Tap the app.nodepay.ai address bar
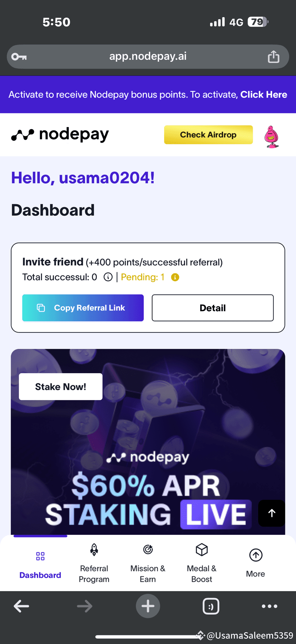The image size is (296, 644). (148, 56)
